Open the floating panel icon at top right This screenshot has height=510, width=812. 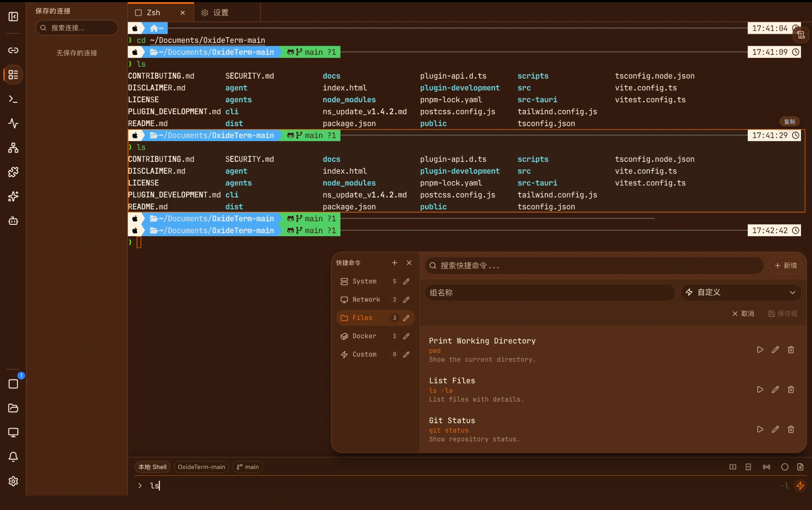801,35
